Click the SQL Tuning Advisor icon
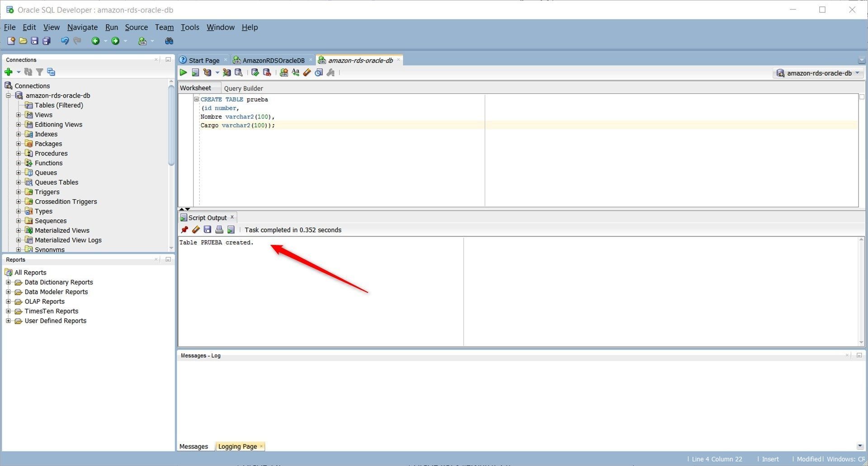The image size is (868, 466). [239, 72]
